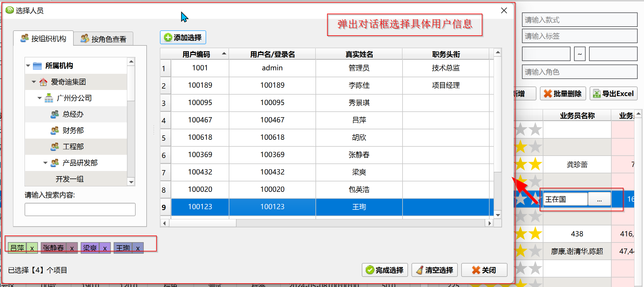The image size is (644, 287).
Task: Select the admin cell in row 1
Action: click(272, 68)
